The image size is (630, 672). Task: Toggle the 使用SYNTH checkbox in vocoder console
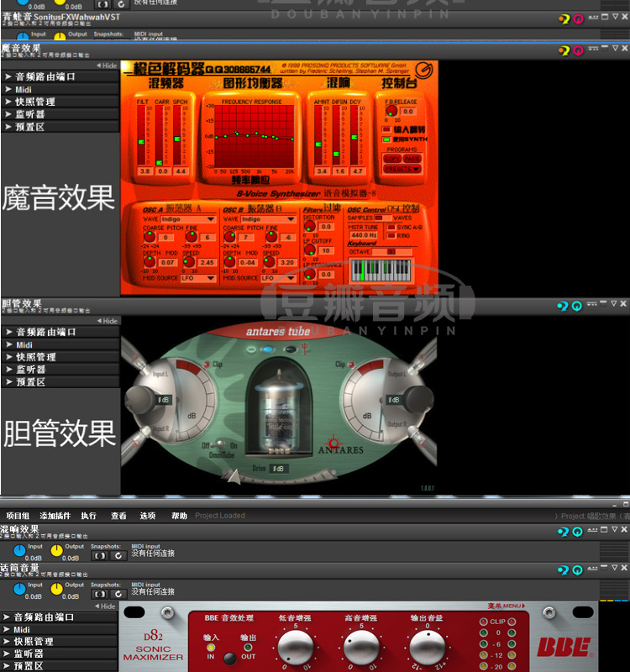coord(386,139)
